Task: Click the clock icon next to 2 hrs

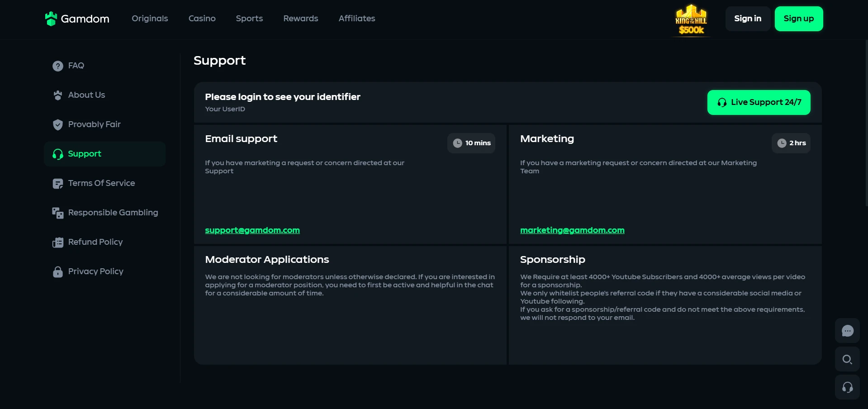Action: coord(782,143)
